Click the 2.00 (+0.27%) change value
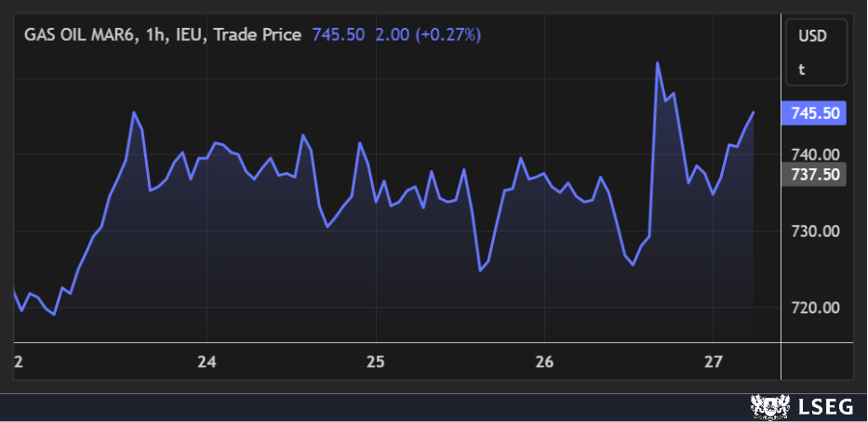 pyautogui.click(x=427, y=35)
